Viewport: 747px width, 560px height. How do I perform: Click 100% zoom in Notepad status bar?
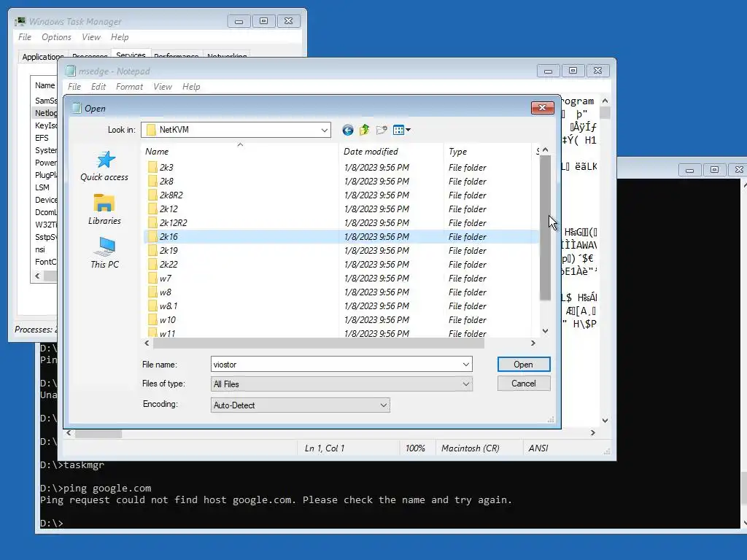click(415, 448)
